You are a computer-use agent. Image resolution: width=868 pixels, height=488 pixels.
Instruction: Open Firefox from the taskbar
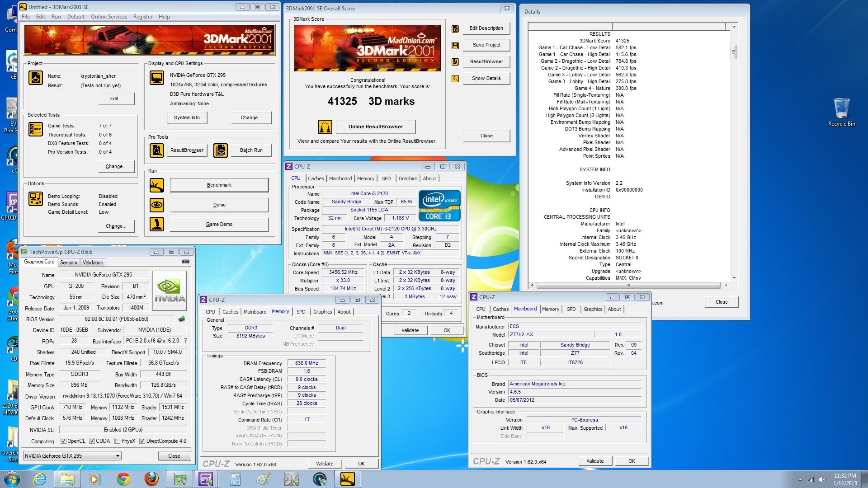tap(151, 479)
